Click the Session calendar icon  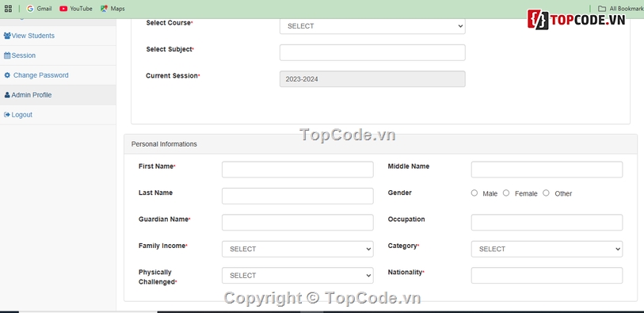7,55
